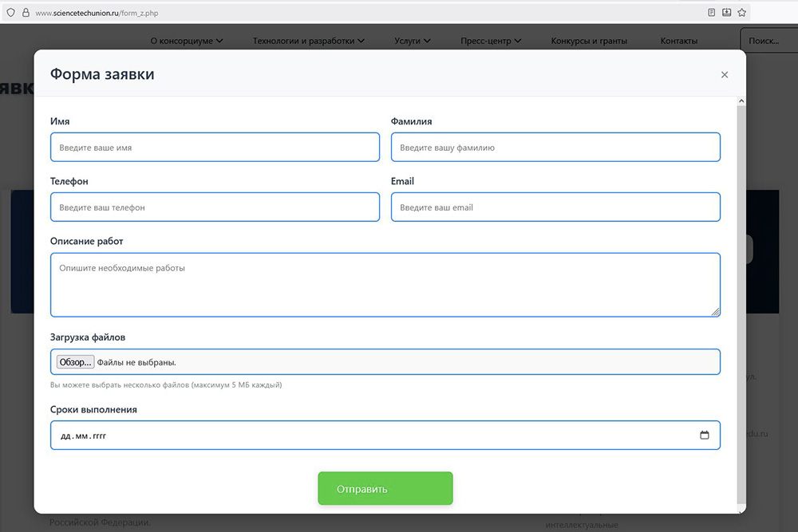Viewport: 798px width, 532px height.
Task: Click the form's vertical scrollbar
Action: pyautogui.click(x=741, y=303)
